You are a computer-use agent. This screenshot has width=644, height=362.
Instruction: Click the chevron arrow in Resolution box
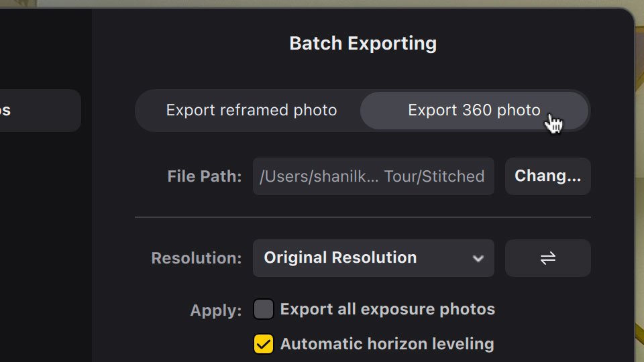pos(478,259)
